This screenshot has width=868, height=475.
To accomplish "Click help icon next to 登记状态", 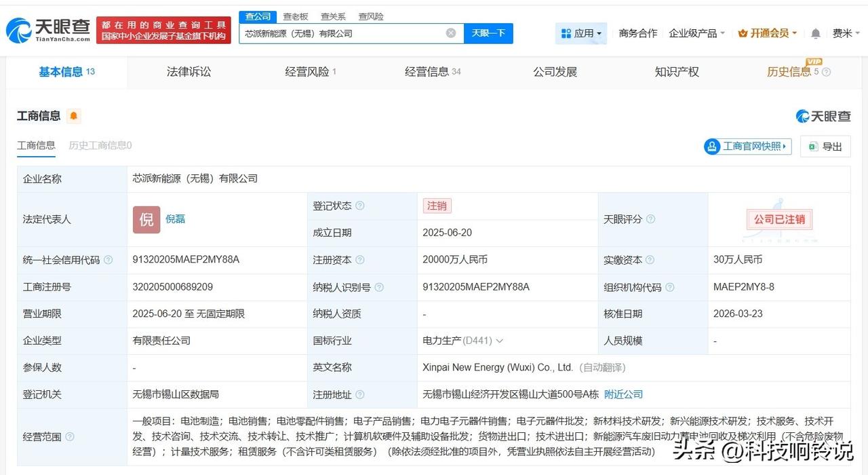I will click(x=360, y=206).
